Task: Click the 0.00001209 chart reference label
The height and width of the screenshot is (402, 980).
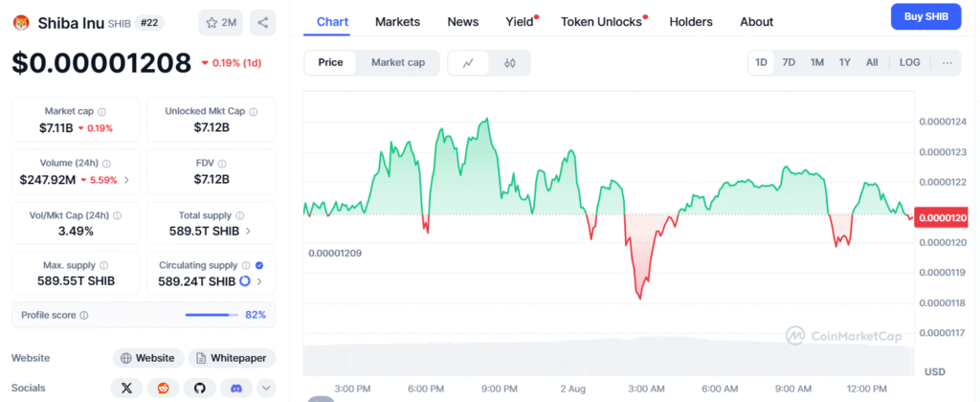Action: pos(335,254)
